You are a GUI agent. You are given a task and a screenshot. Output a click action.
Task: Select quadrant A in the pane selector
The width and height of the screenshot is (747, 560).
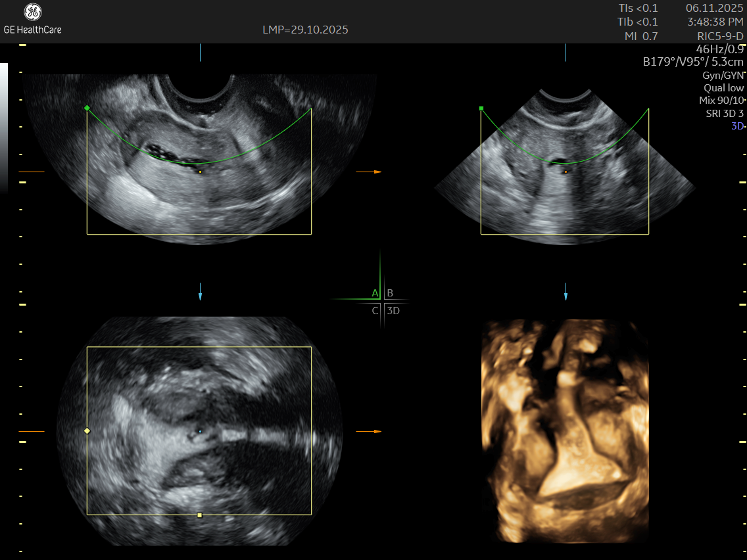coord(375,293)
